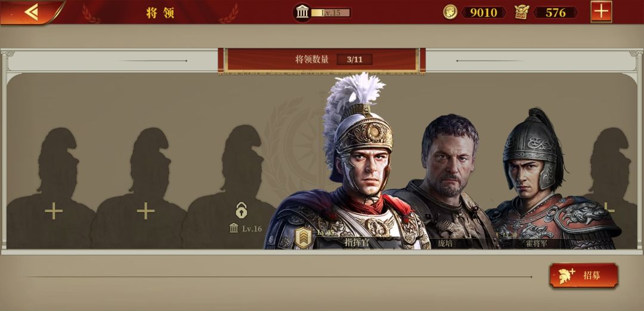Screen dimensions: 644x311
Task: Go back using the arrow button
Action: (x=31, y=12)
